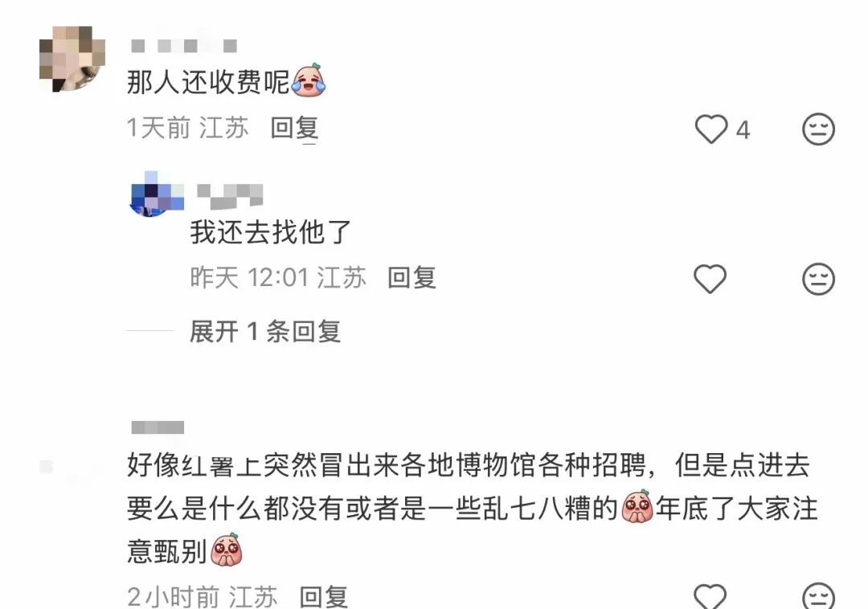Like the '我还去找他了' reply
This screenshot has width=868, height=609.
(710, 278)
